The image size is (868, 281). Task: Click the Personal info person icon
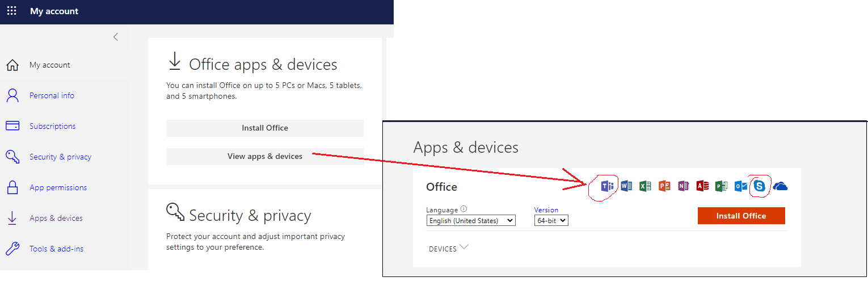12,95
